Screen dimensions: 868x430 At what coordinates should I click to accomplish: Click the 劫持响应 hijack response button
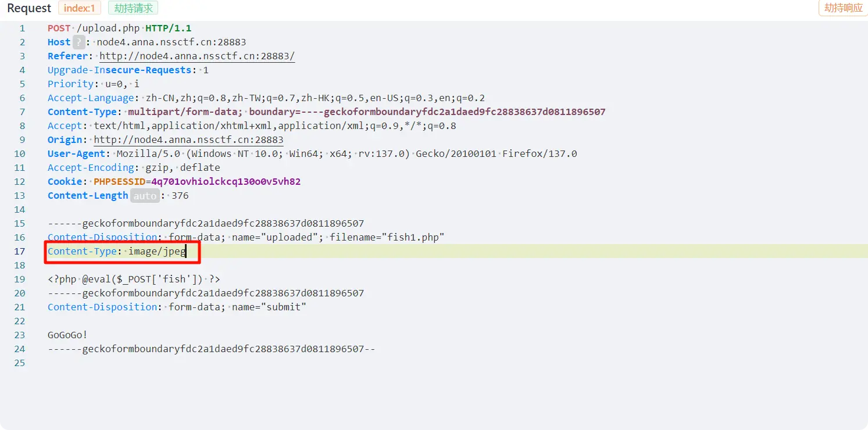pyautogui.click(x=843, y=8)
